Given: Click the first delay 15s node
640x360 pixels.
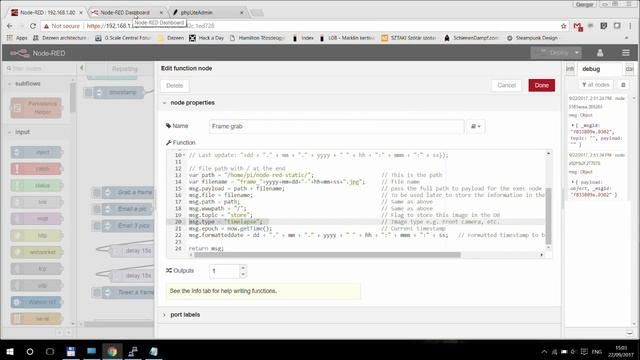Looking at the screenshot, I should tap(133, 251).
